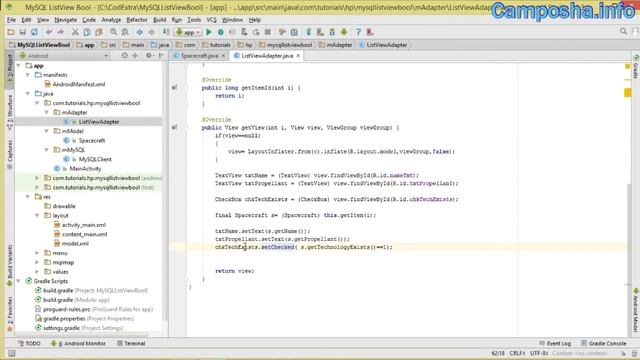This screenshot has width=640, height=360.
Task: Click the Back navigation arrow icon
Action: (x=140, y=32)
